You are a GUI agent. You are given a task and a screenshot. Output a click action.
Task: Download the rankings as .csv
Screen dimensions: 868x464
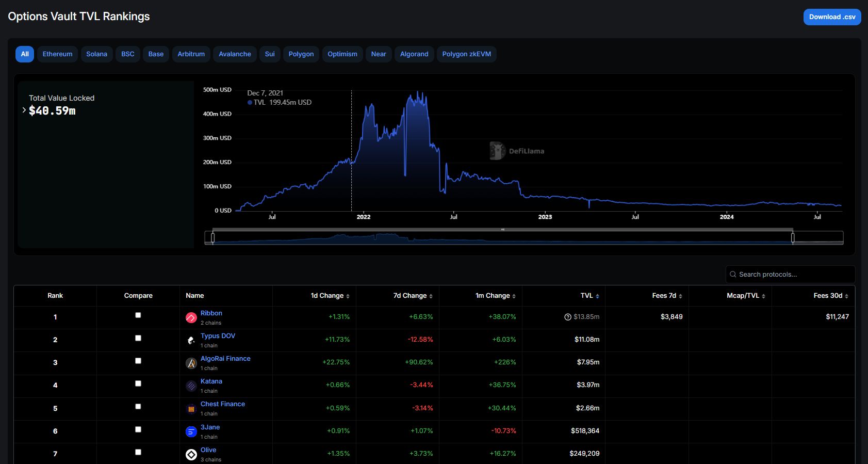tap(831, 17)
